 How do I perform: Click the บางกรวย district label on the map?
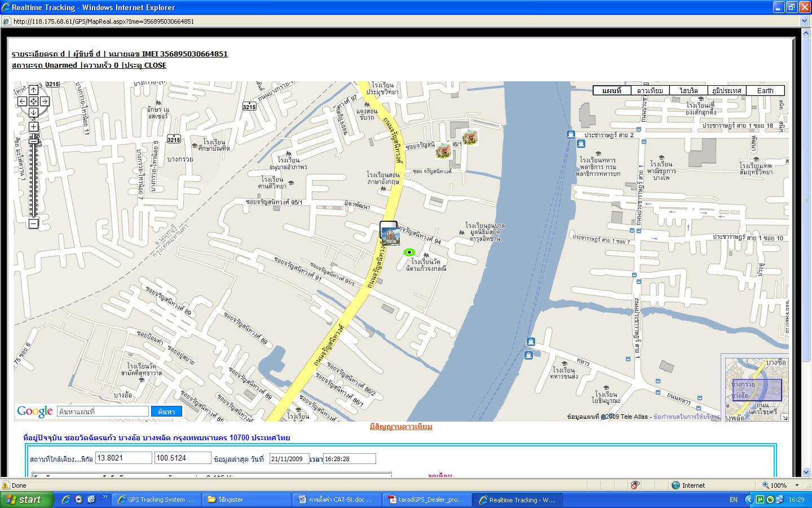click(x=180, y=159)
